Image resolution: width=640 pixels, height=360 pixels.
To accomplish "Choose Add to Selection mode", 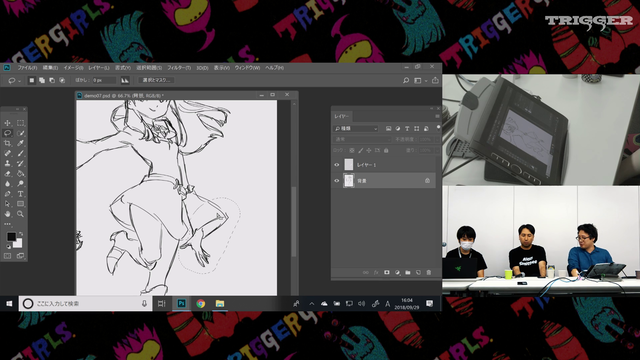I will point(42,80).
